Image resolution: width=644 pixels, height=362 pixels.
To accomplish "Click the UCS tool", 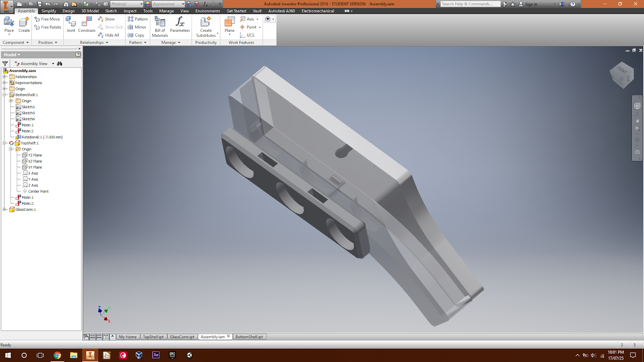I will 247,35.
